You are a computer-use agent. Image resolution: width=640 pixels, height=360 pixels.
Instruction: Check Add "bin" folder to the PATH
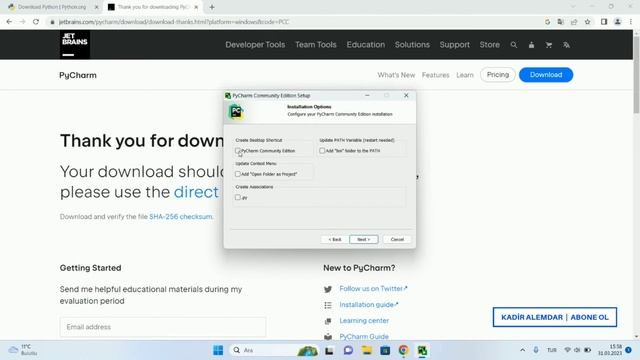coord(322,151)
